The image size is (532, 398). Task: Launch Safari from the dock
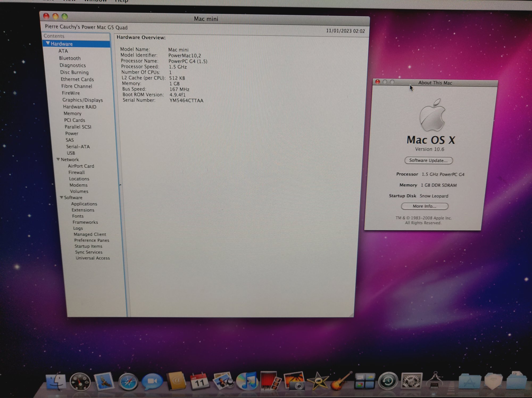pos(128,382)
